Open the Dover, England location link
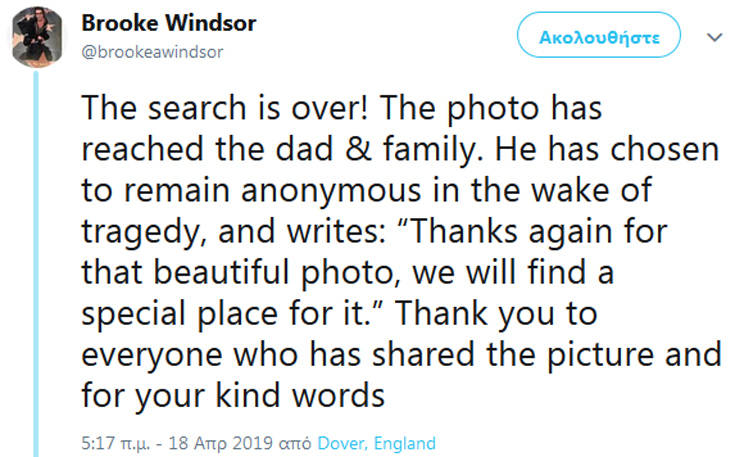This screenshot has height=457, width=735. coord(376,443)
